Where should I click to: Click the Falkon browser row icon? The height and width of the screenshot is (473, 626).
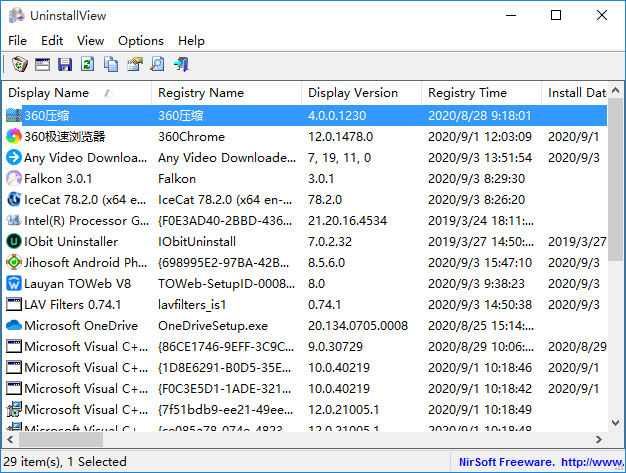[14, 178]
